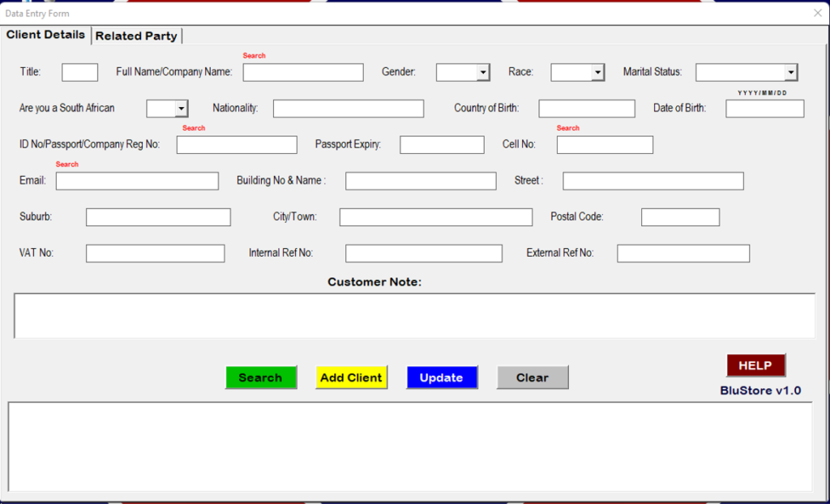Select the Client Details tab
This screenshot has height=504, width=830.
pos(45,35)
